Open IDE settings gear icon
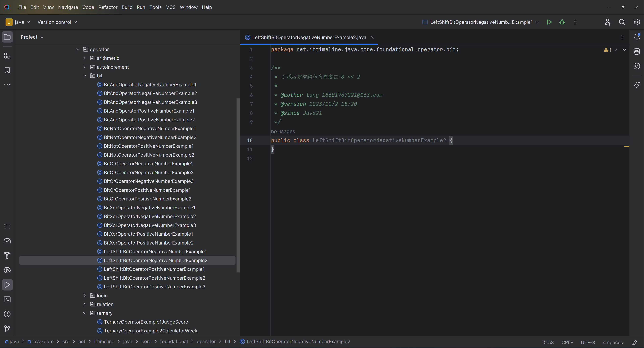Viewport: 644px width, 348px height. [636, 22]
